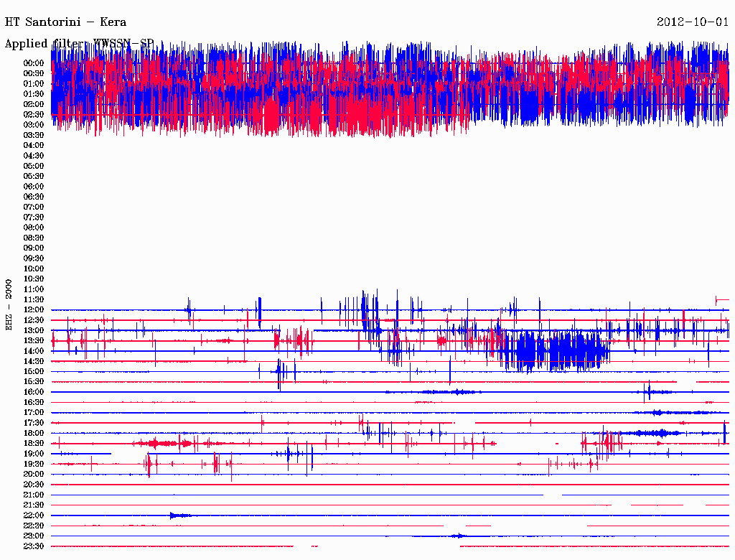Select the 00:00 time row label
This screenshot has height=560, width=735.
click(x=34, y=63)
